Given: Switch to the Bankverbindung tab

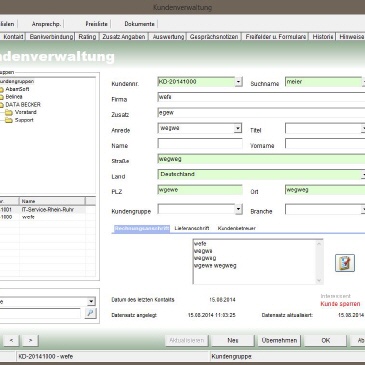Looking at the screenshot, I should click(x=51, y=37).
